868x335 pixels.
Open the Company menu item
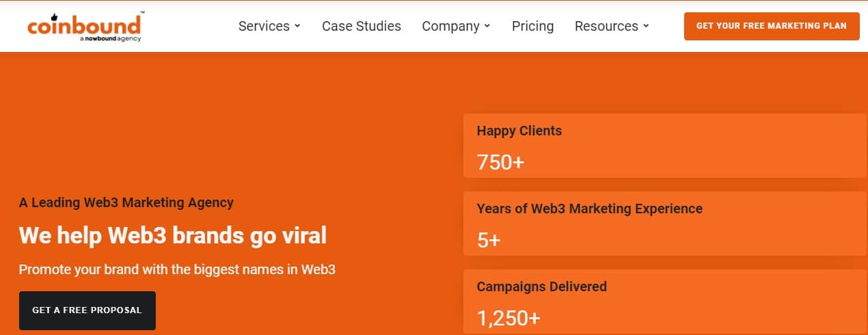coord(450,26)
